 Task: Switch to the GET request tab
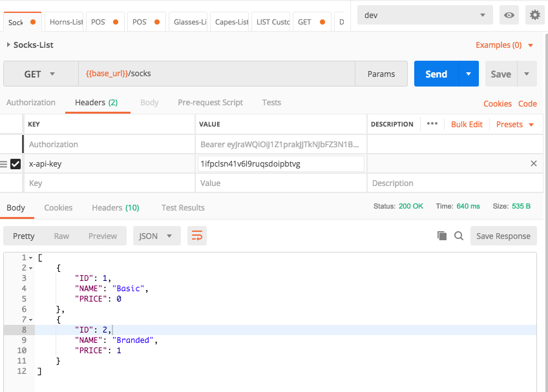311,22
